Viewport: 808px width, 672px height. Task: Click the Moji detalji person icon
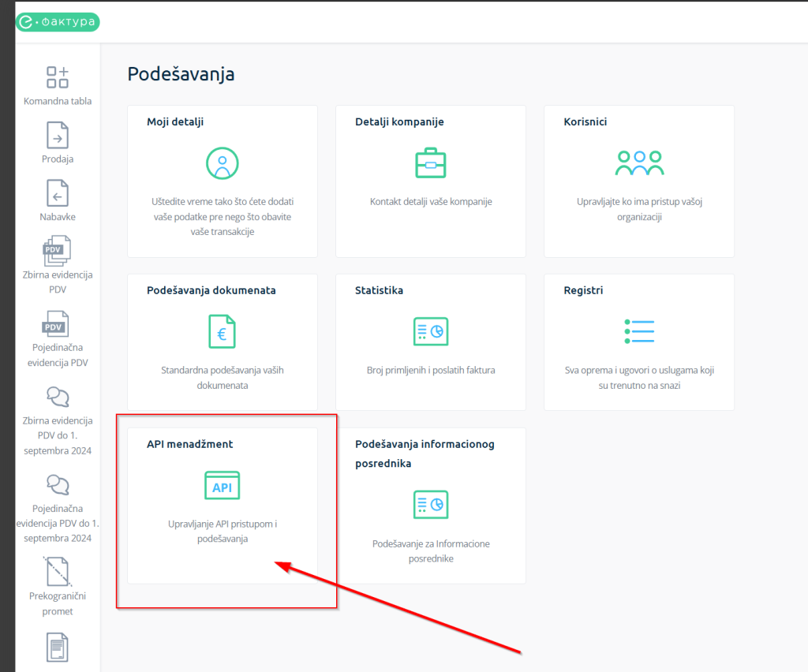222,163
